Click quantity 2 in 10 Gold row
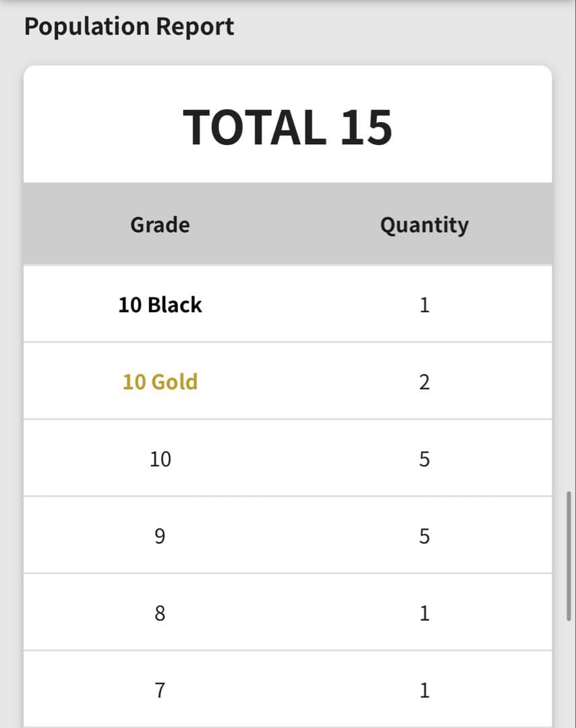The width and height of the screenshot is (576, 728). coord(424,382)
